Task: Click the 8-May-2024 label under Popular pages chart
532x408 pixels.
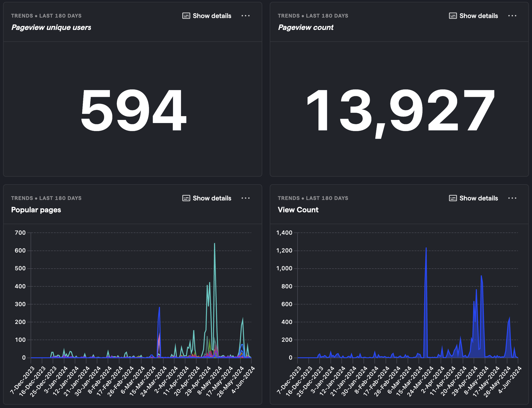Action: tap(210, 380)
